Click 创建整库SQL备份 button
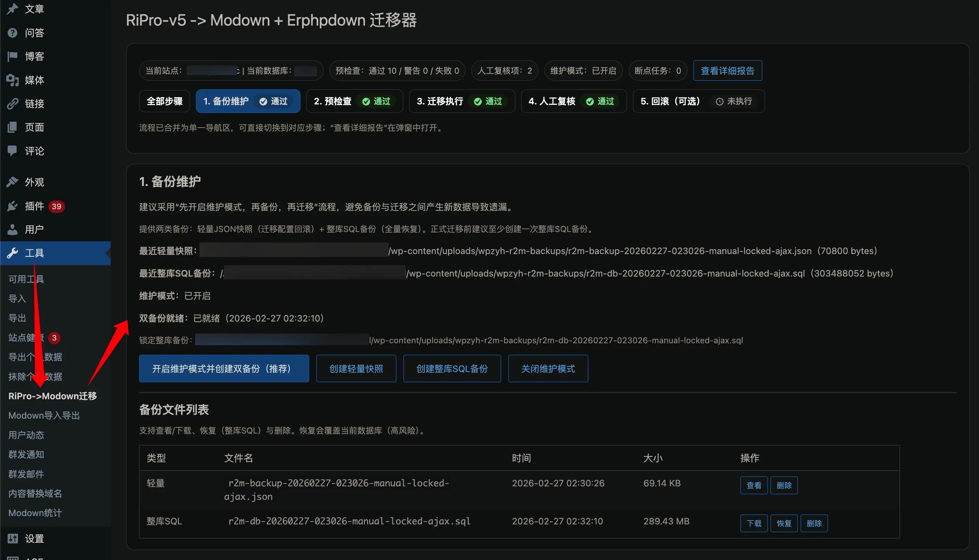This screenshot has height=560, width=979. tap(452, 368)
